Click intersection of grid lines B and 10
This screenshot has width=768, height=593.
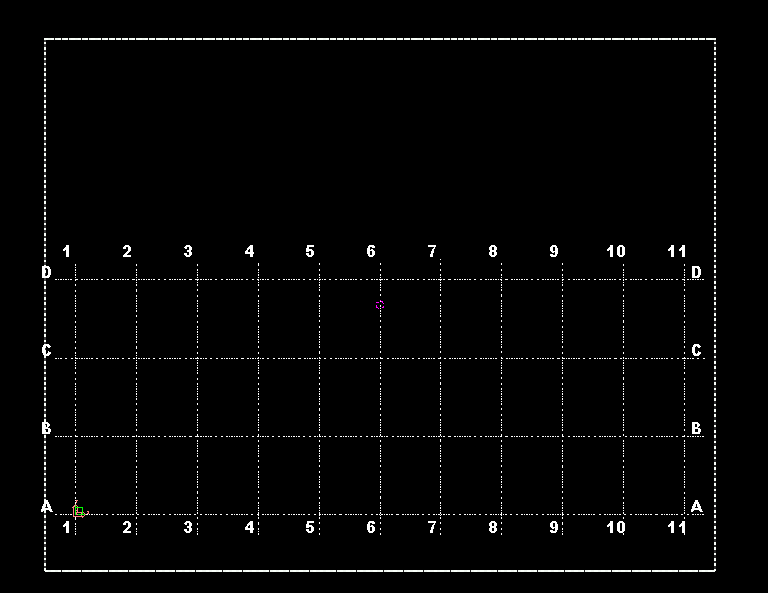point(624,436)
